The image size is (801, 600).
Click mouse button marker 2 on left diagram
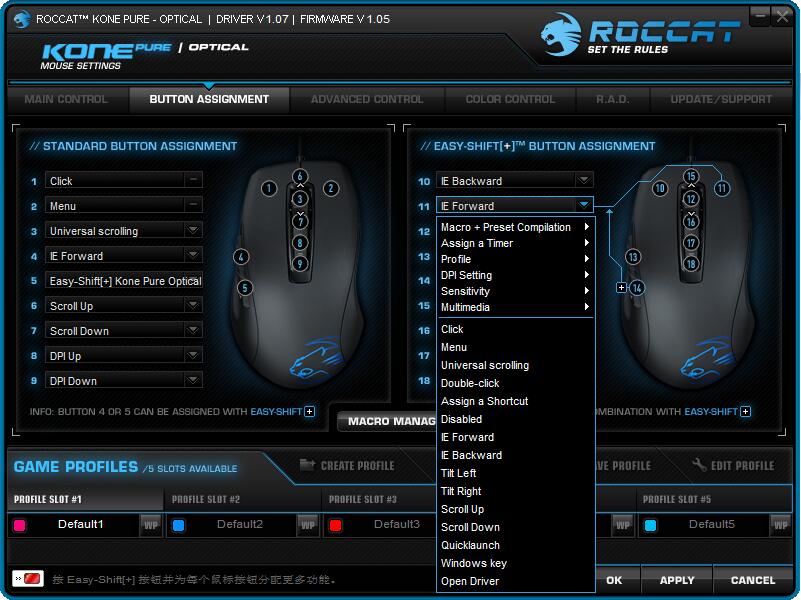(x=331, y=188)
